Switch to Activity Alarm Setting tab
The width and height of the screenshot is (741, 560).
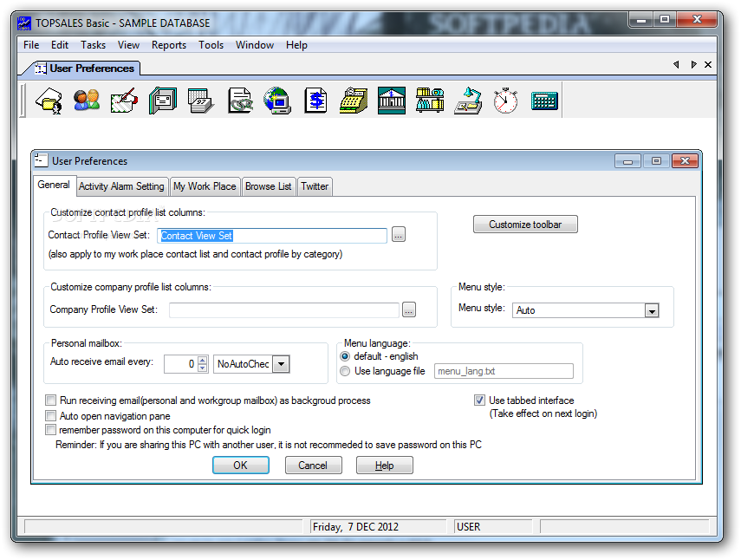tap(121, 186)
